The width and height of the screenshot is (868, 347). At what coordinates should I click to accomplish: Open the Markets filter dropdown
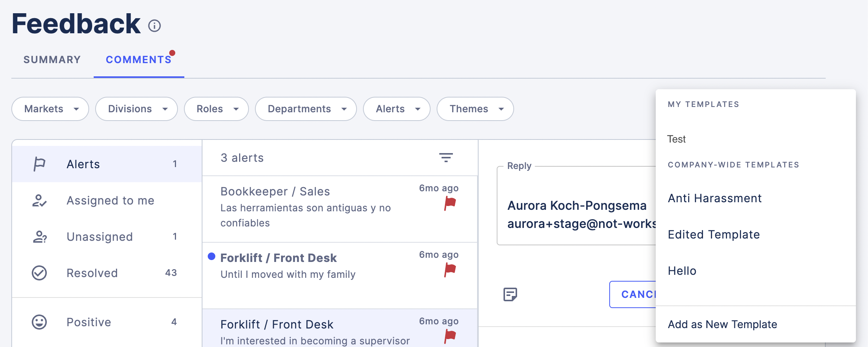(x=50, y=109)
